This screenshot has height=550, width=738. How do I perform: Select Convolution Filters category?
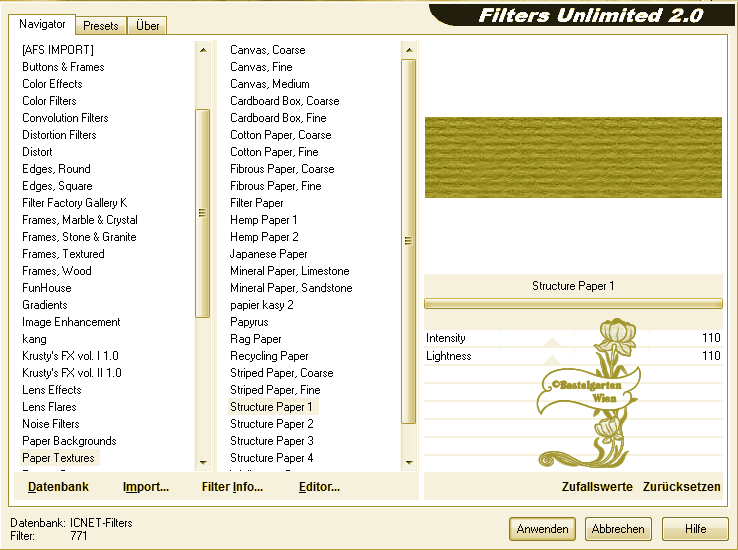pyautogui.click(x=65, y=118)
